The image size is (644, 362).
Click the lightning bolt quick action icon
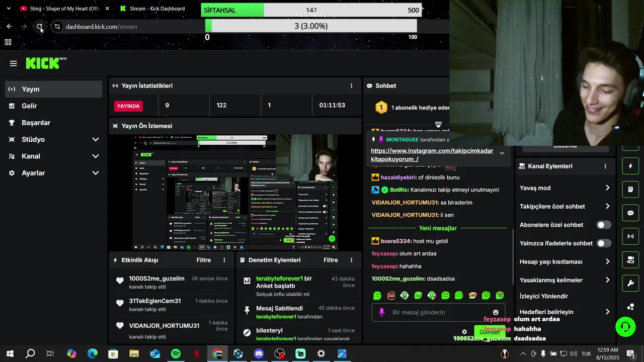point(630,166)
